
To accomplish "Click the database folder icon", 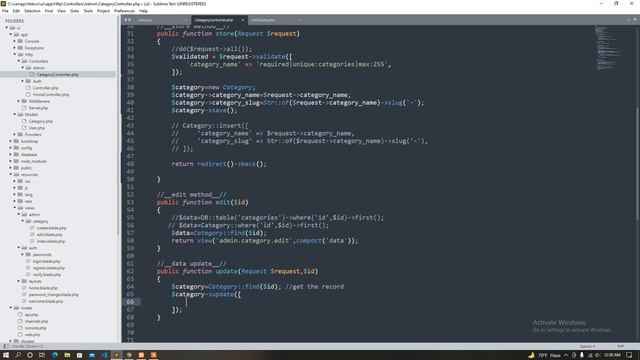I will [16, 155].
